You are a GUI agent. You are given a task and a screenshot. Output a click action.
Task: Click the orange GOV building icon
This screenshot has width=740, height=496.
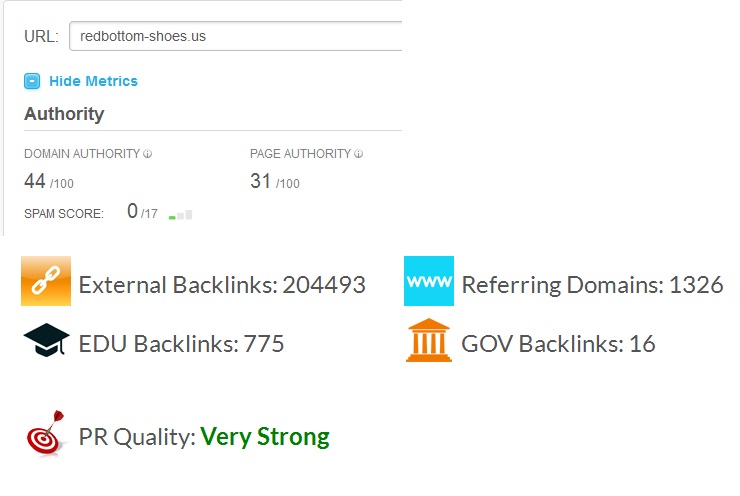coord(428,341)
